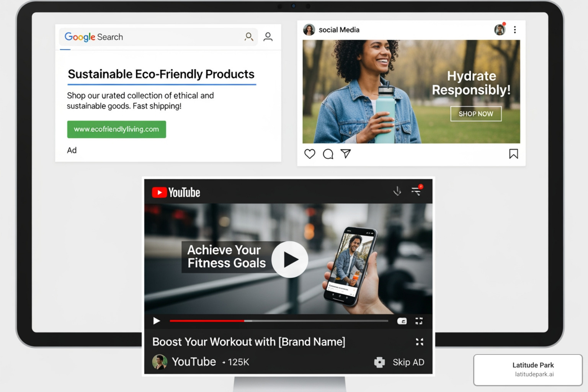Enable closed captions on the video player

[402, 321]
